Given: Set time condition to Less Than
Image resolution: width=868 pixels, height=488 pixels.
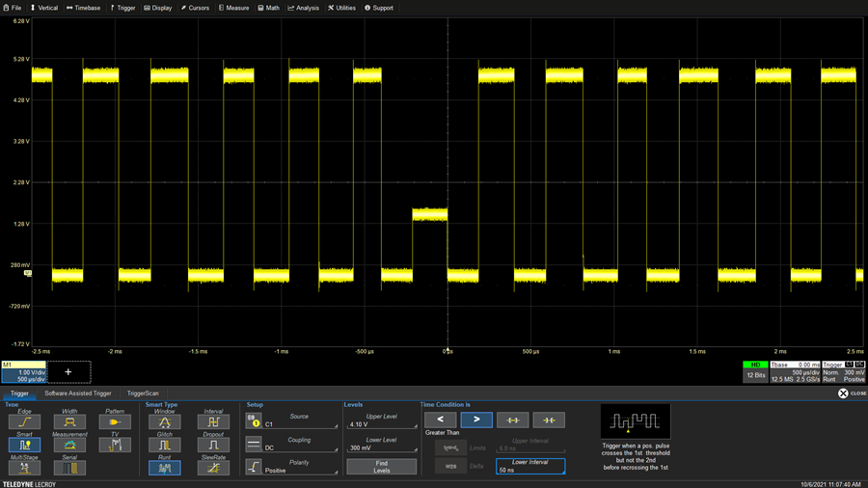Looking at the screenshot, I should pyautogui.click(x=441, y=420).
